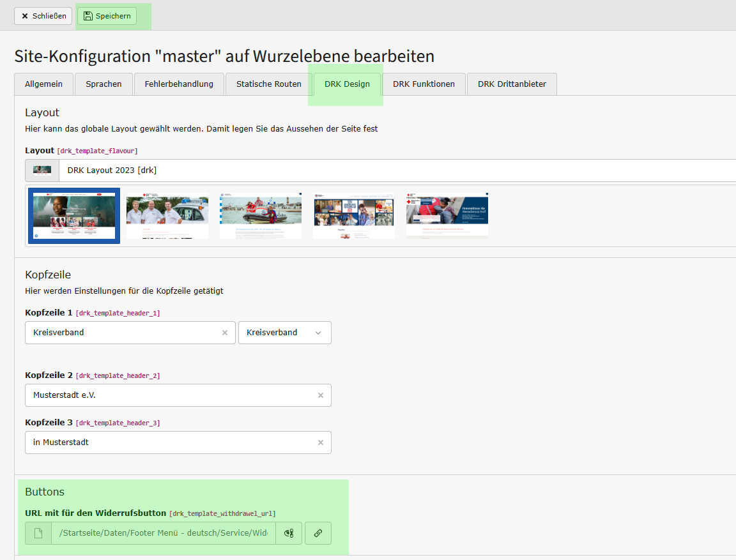This screenshot has height=560, width=736.
Task: Open the Allgemein tab
Action: (x=43, y=84)
